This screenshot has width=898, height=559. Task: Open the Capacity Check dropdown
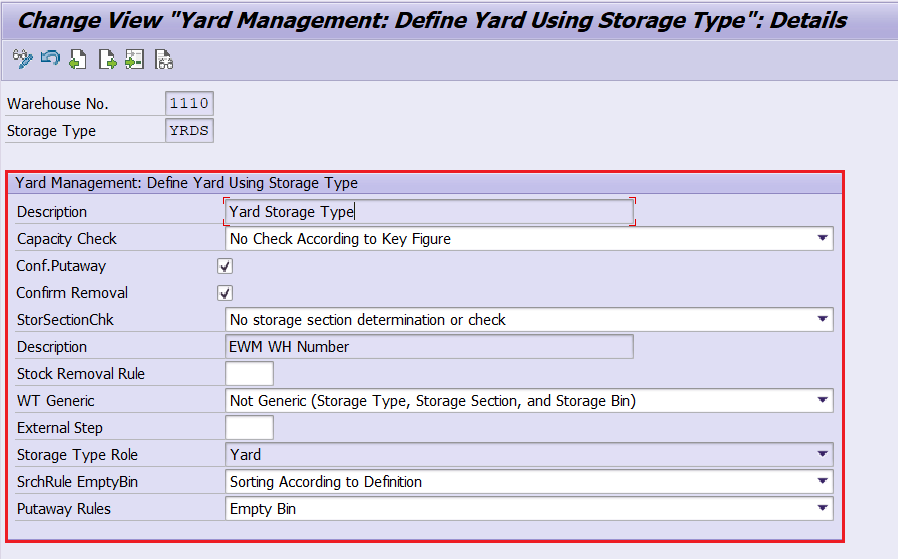click(821, 238)
